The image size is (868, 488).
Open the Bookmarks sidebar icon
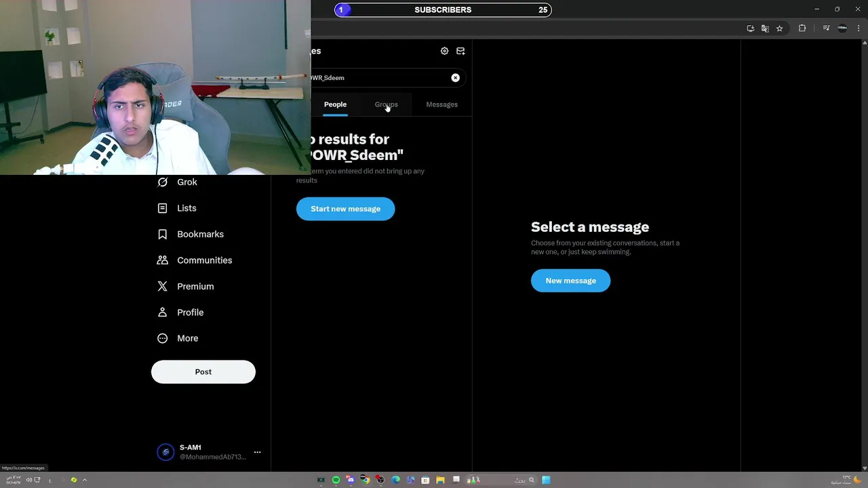click(x=162, y=235)
